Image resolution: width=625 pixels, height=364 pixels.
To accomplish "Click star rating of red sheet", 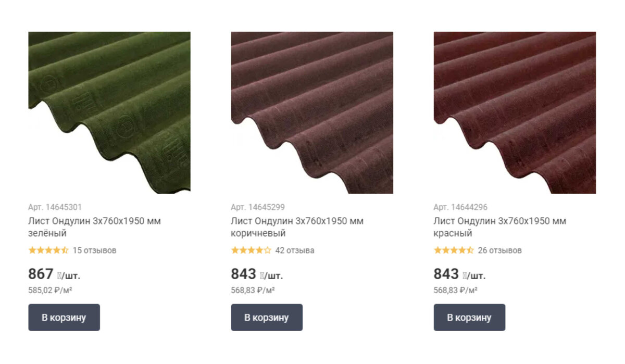I will pyautogui.click(x=454, y=250).
